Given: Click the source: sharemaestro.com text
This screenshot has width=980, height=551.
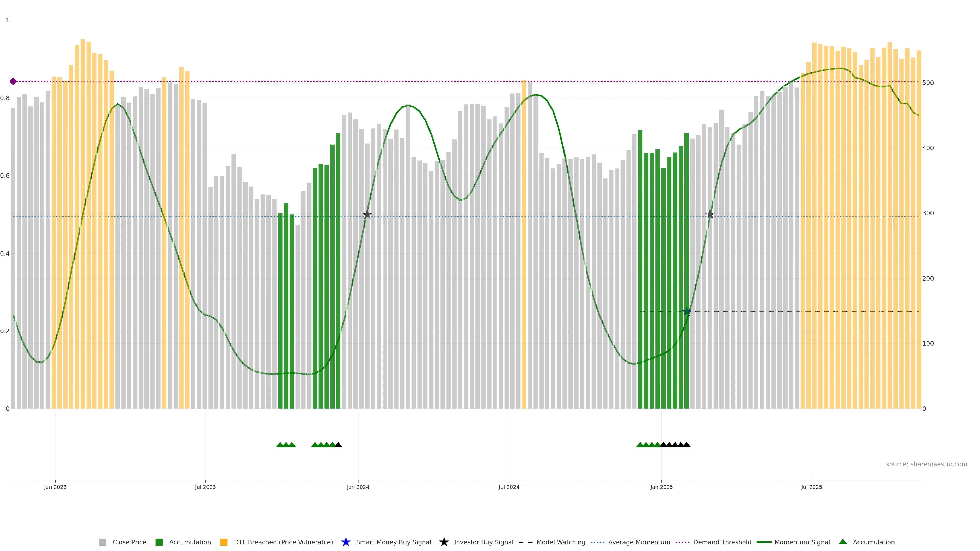Looking at the screenshot, I should point(926,464).
